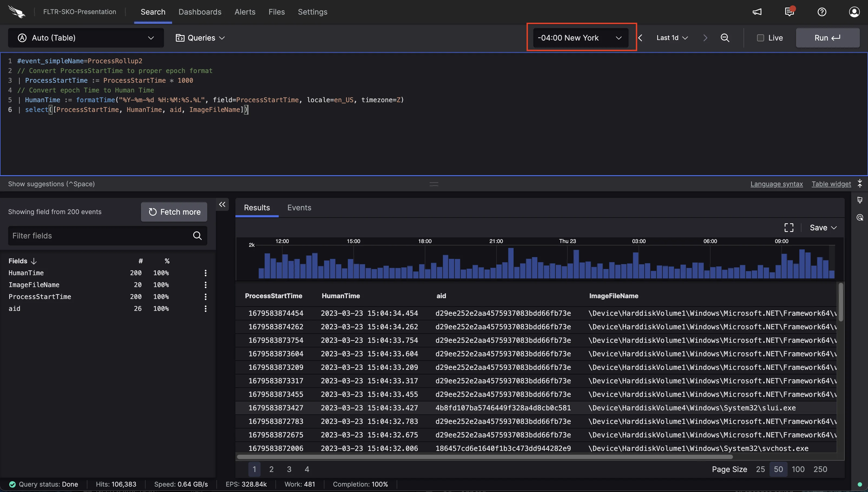Screen dimensions: 868x492
Task: Sort by the Fields column header
Action: [x=22, y=261]
